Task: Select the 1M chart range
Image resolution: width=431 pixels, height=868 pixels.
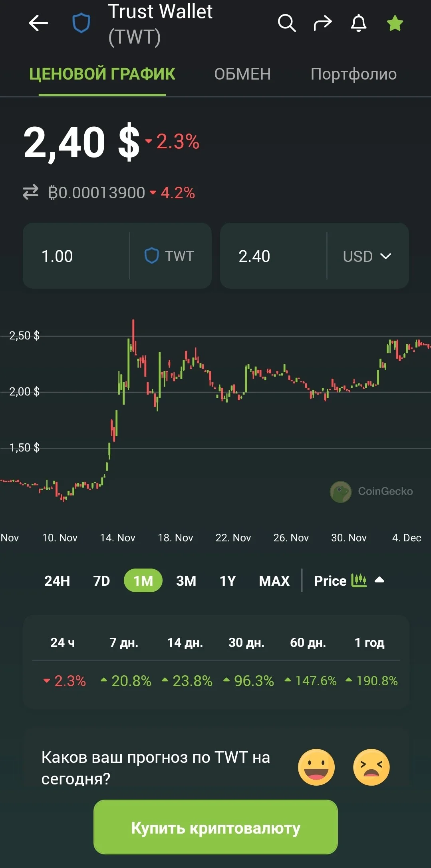Action: point(143,581)
